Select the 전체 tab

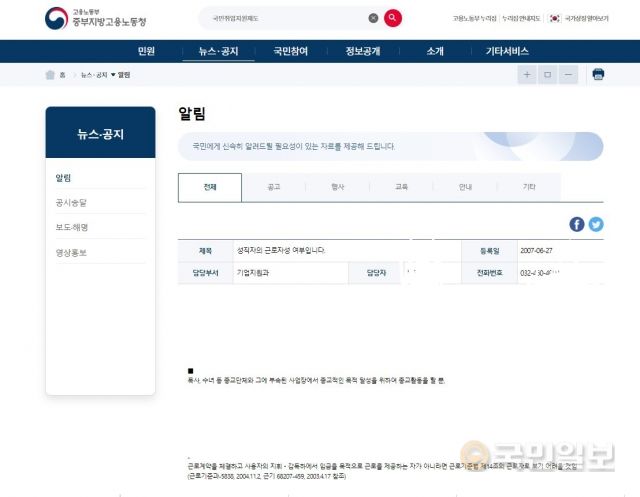(x=210, y=187)
